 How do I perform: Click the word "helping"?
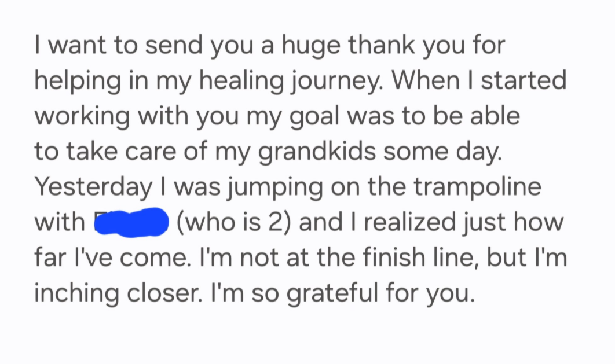pos(78,80)
